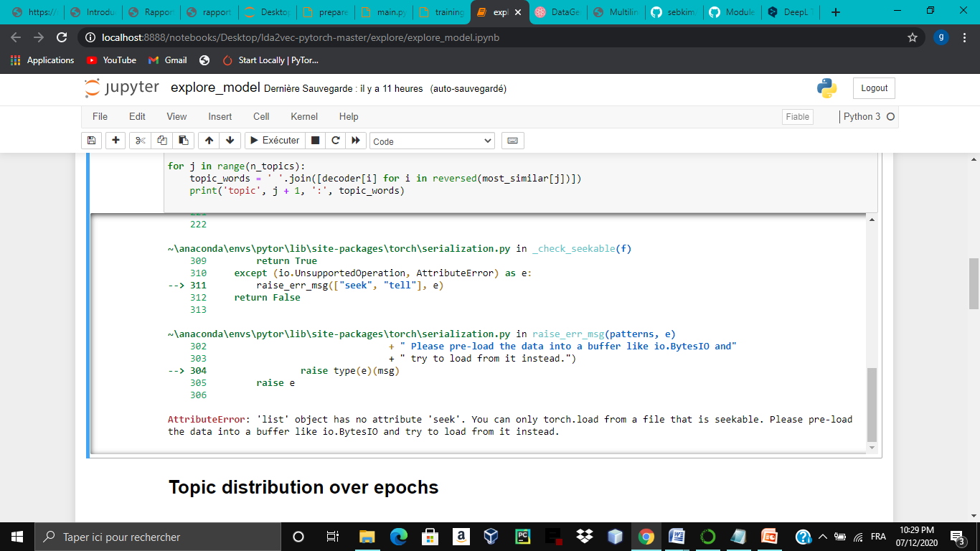Copy selected cells with copy icon
980x551 pixels.
click(161, 140)
